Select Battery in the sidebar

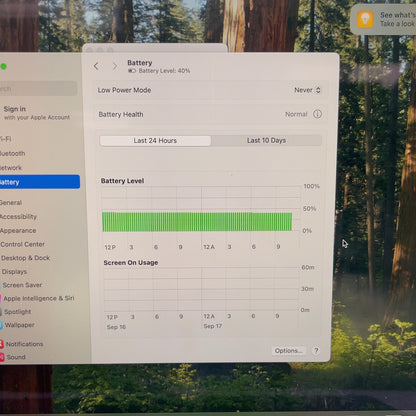39,182
